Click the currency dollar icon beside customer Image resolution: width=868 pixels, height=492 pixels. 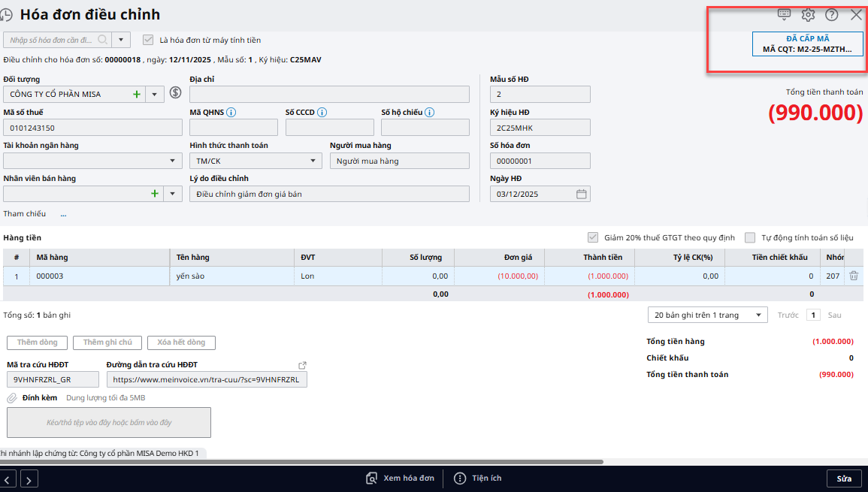tap(176, 93)
